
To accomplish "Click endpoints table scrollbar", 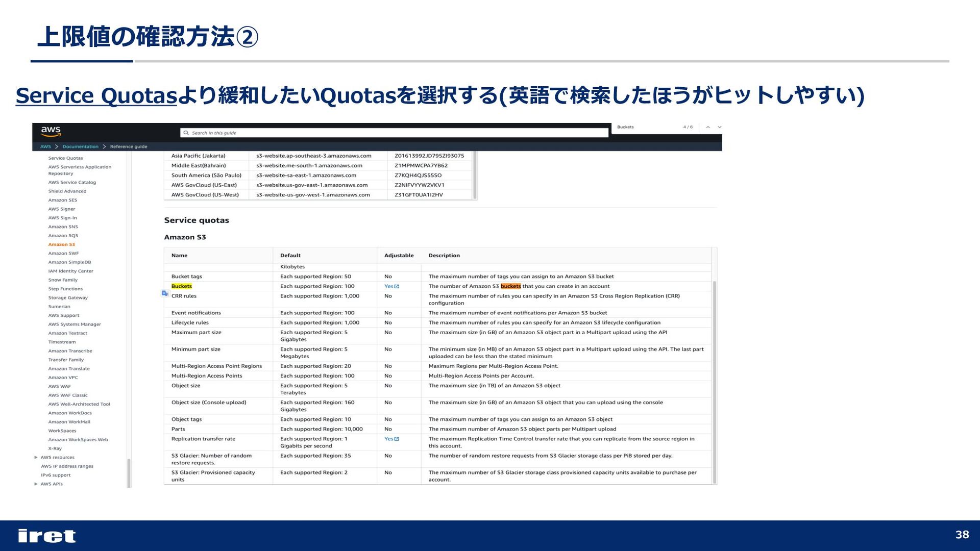I will tap(475, 174).
